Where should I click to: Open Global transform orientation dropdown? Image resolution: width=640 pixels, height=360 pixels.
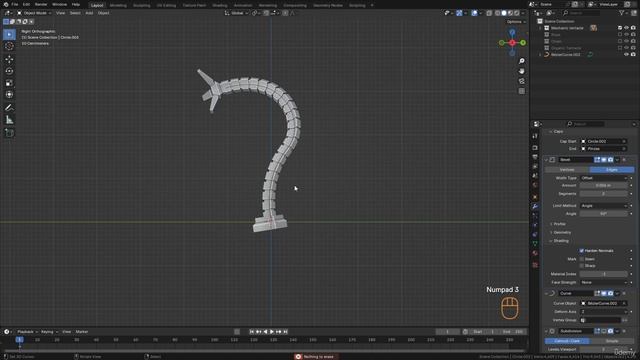(236, 13)
